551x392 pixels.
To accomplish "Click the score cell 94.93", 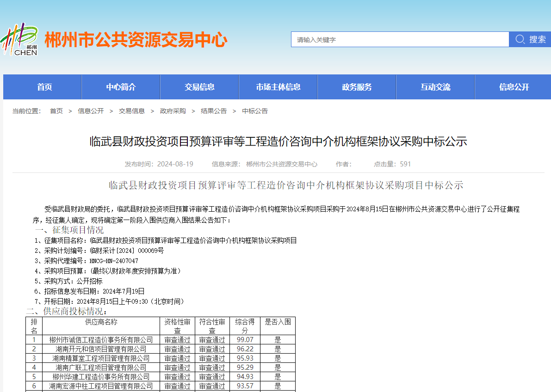I will click(x=245, y=377).
